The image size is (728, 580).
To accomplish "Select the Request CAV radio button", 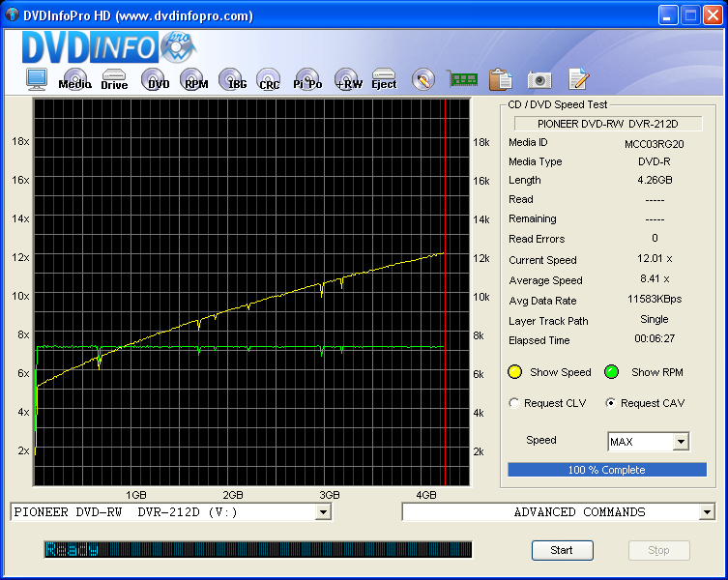I will [611, 403].
